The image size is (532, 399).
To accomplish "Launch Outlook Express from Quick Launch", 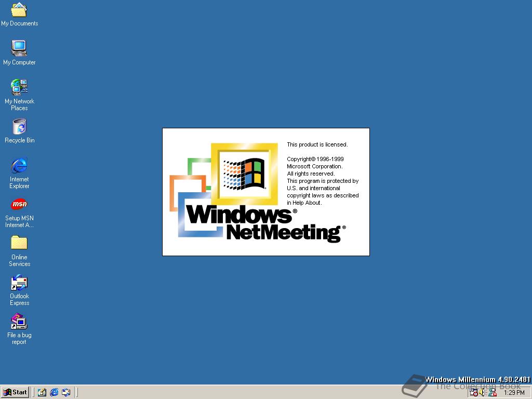I will tap(66, 393).
